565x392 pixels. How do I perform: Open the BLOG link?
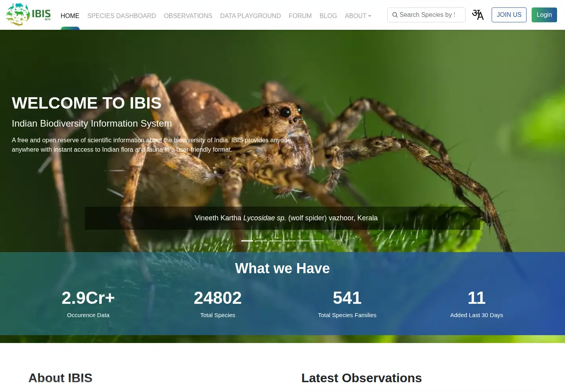328,16
